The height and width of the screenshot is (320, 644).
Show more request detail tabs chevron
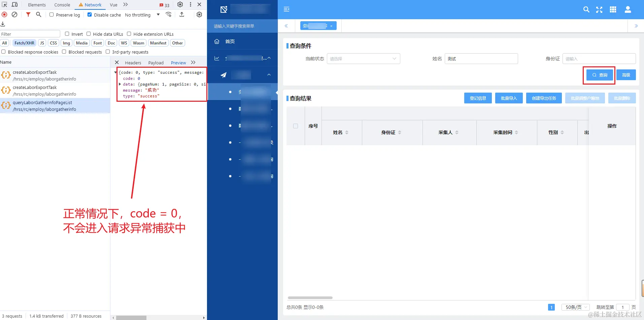(x=193, y=62)
